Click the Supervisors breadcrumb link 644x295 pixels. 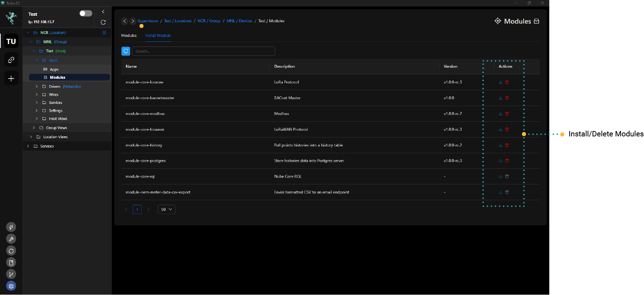[148, 21]
